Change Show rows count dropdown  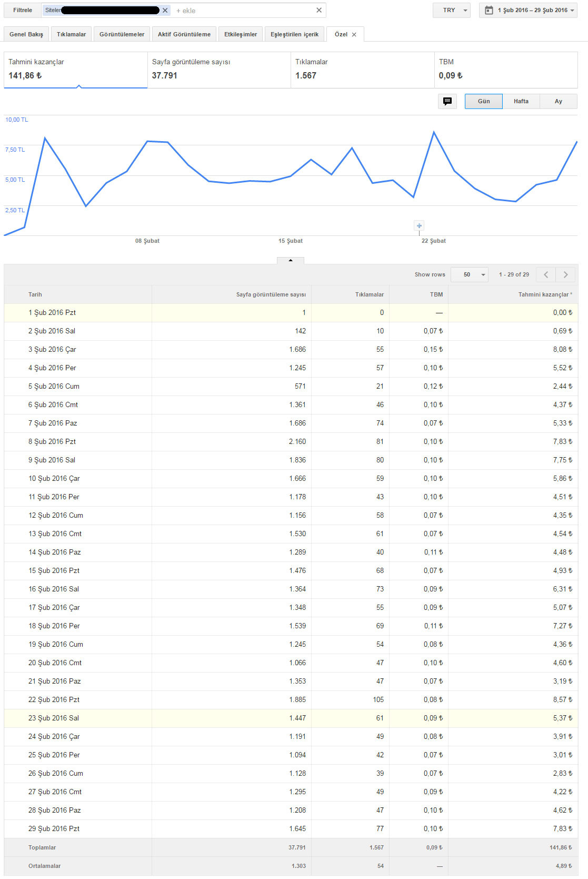click(x=470, y=274)
